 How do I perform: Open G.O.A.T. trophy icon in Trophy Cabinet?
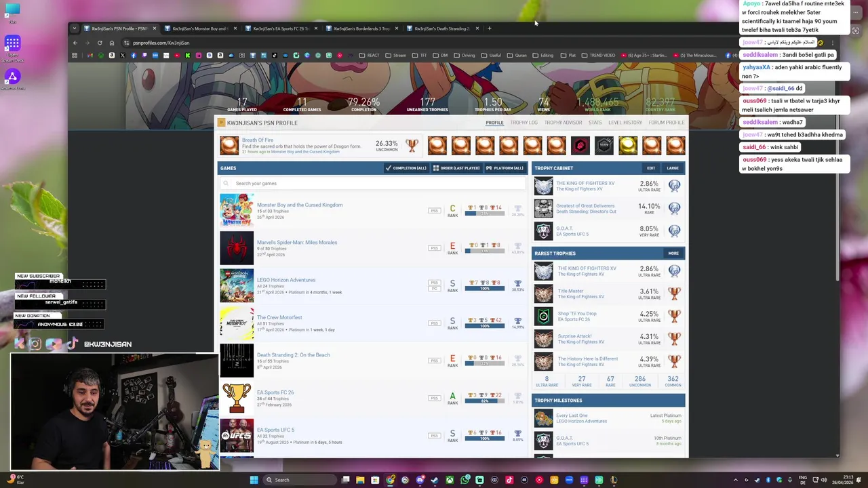pos(543,230)
